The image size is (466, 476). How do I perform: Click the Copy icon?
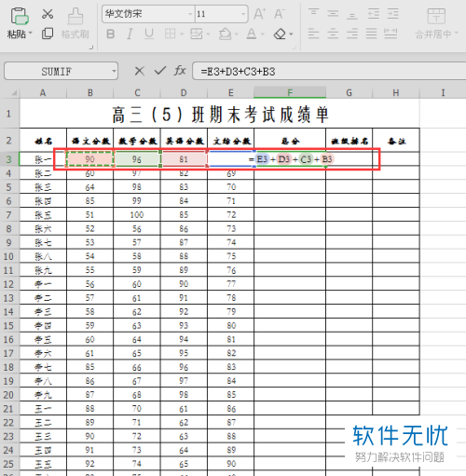pos(48,34)
